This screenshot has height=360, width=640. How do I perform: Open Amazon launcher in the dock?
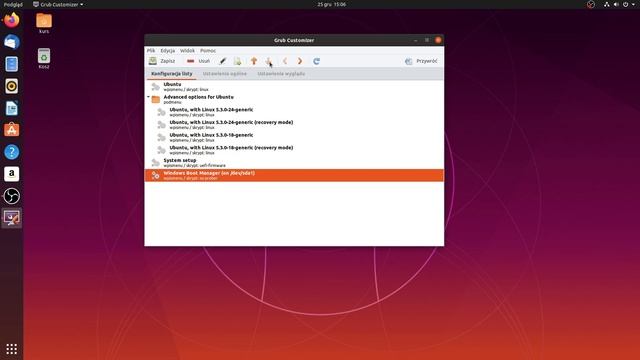click(11, 174)
